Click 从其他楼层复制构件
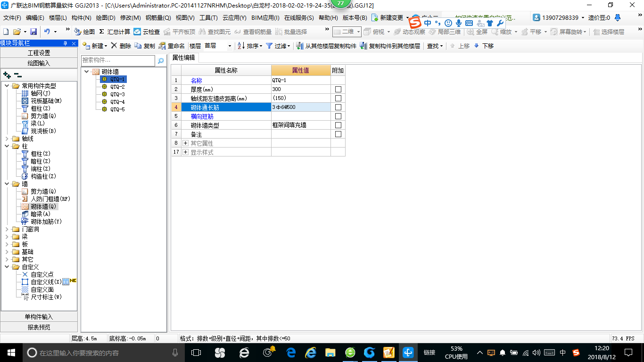 (x=326, y=46)
